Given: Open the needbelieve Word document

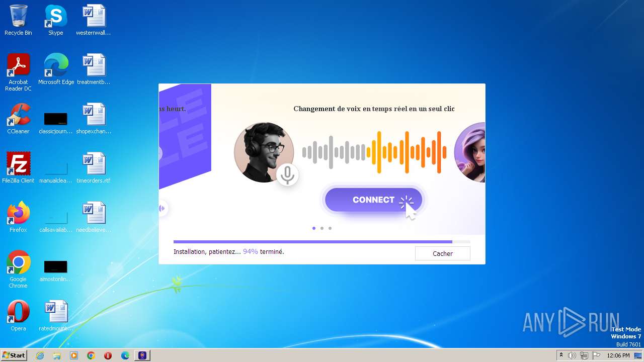Looking at the screenshot, I should coord(94,217).
